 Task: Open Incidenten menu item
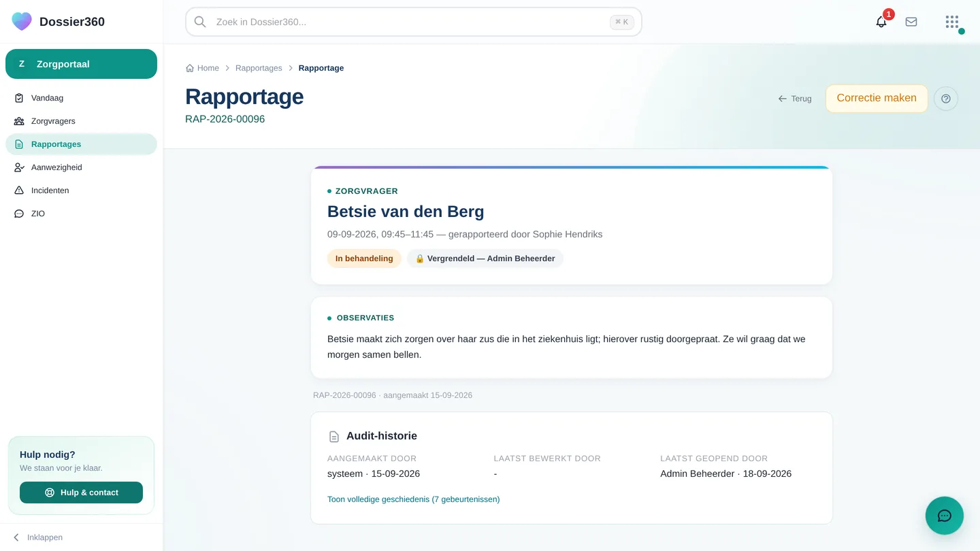click(82, 190)
